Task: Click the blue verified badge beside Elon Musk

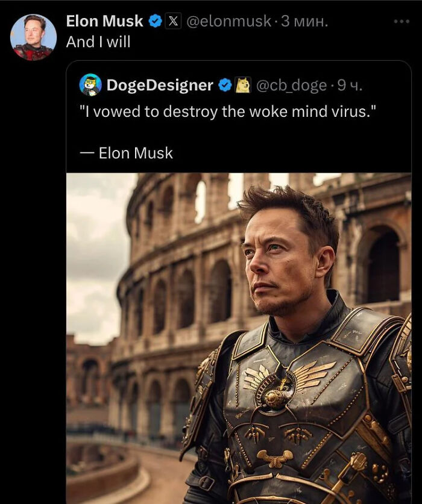Action: pos(156,22)
